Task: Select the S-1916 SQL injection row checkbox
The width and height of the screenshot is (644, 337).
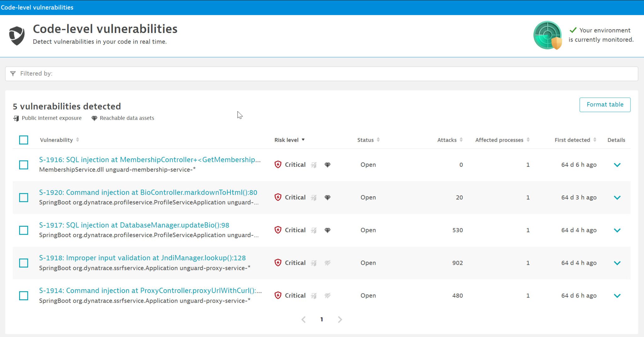Action: 24,165
